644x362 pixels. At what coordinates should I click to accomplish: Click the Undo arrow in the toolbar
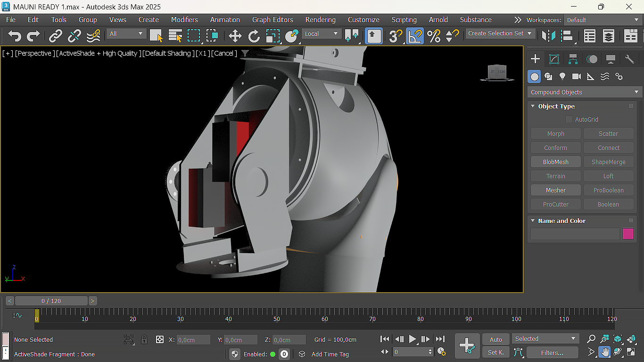[x=15, y=36]
